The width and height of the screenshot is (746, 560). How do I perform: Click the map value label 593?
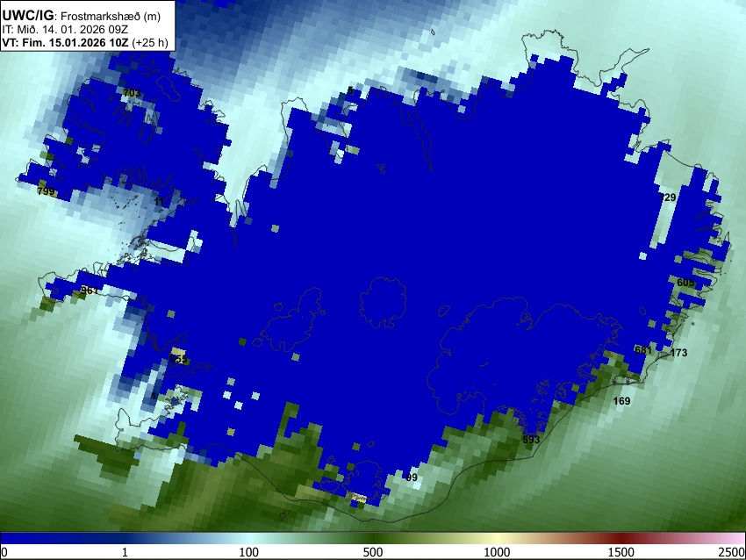(x=532, y=440)
